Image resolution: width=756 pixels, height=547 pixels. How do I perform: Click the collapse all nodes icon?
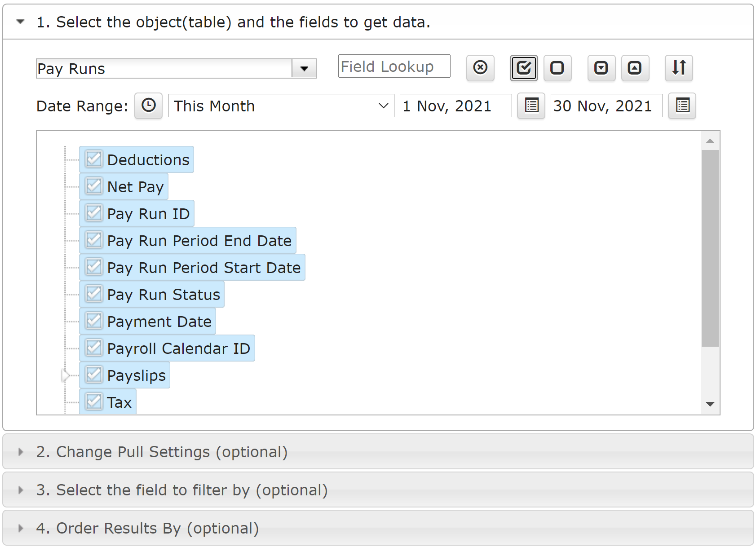635,68
